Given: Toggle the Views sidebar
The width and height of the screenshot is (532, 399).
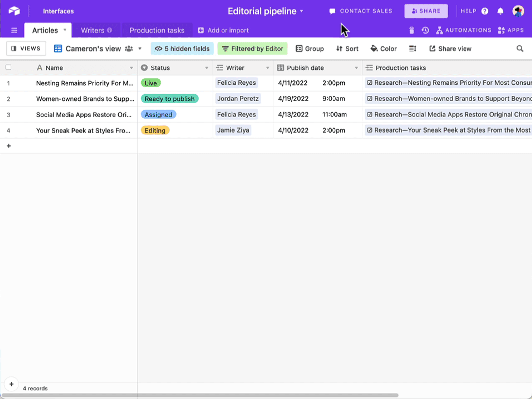Looking at the screenshot, I should click(x=26, y=49).
